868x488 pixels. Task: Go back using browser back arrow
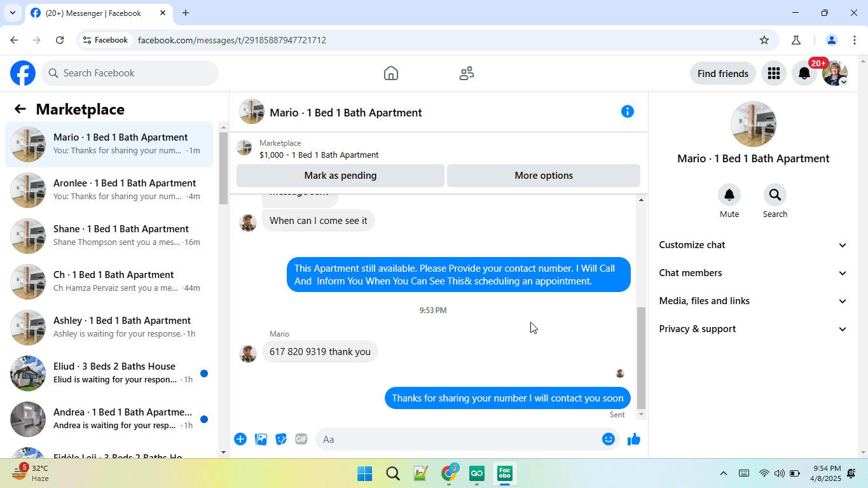[14, 40]
